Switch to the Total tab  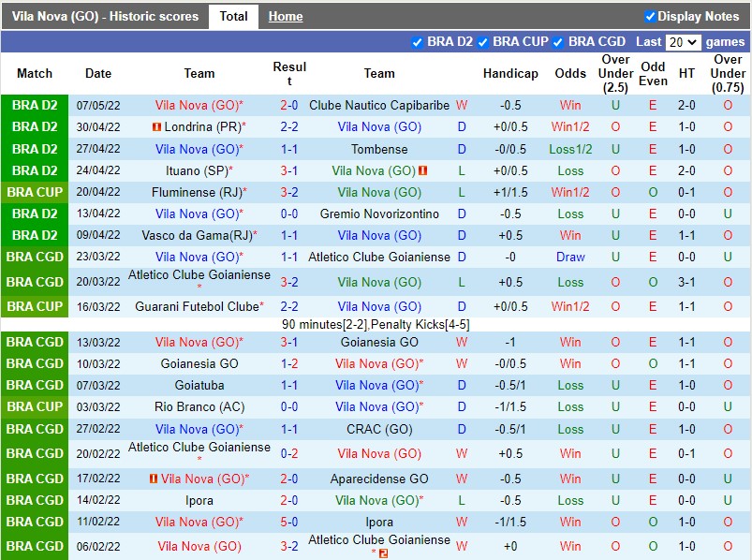[x=233, y=16]
